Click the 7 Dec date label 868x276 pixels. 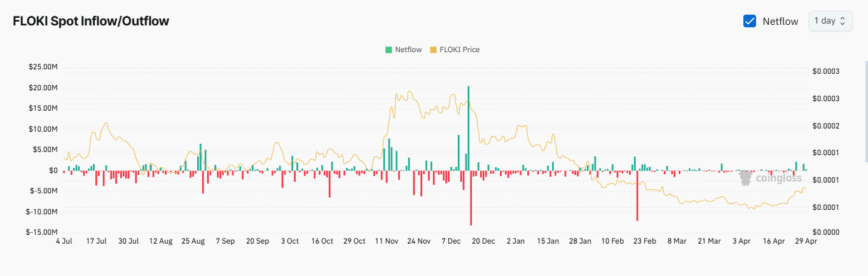point(451,242)
